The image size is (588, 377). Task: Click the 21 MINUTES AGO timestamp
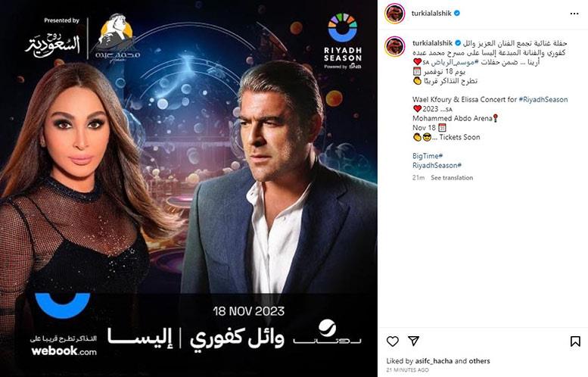coord(408,370)
